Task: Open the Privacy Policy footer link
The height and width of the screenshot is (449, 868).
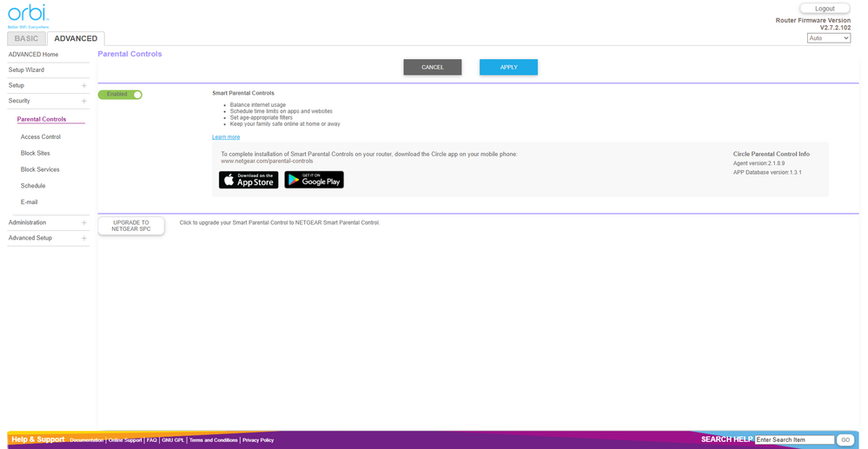Action: [258, 440]
